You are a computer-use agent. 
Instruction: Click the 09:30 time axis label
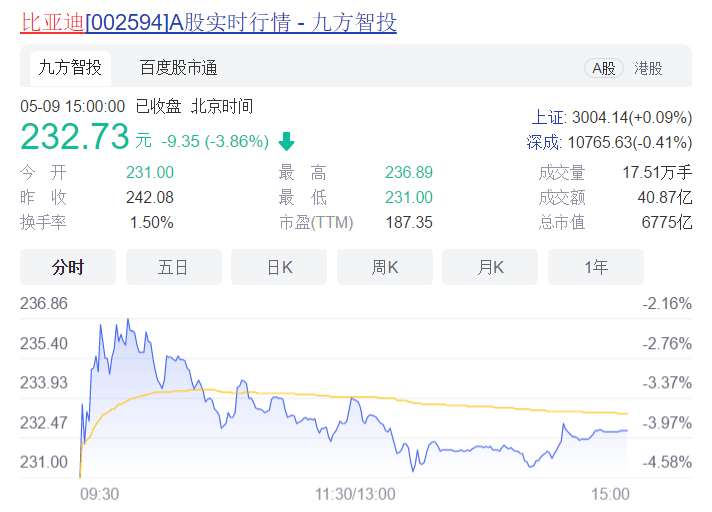click(x=99, y=494)
